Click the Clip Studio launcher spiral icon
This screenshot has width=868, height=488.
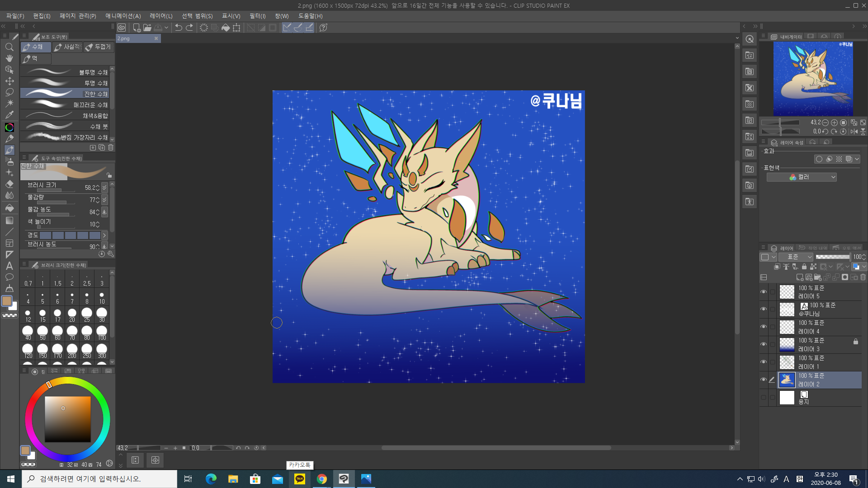[x=122, y=28]
